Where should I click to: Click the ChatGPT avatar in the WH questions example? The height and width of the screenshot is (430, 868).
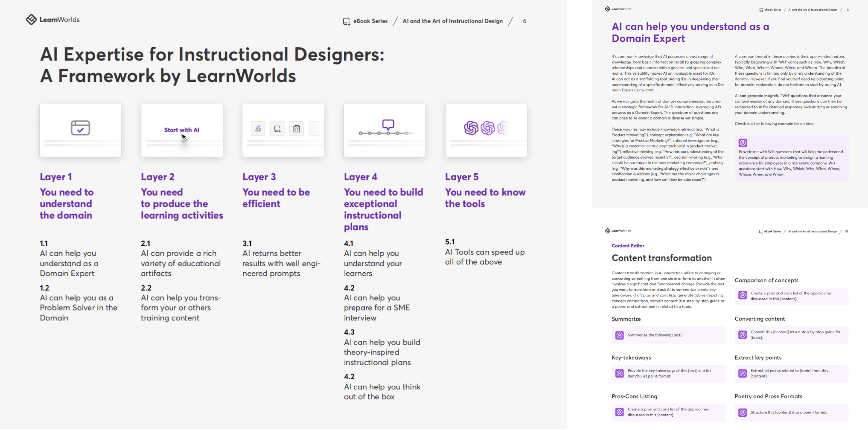click(743, 143)
